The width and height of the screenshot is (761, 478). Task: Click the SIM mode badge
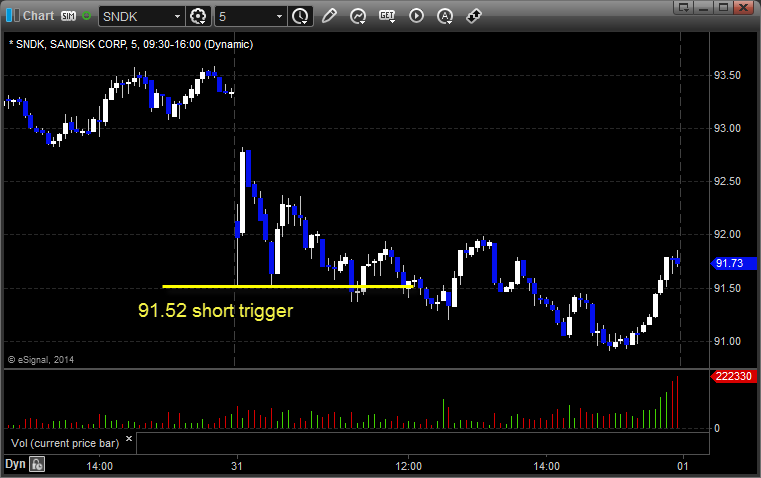[68, 16]
